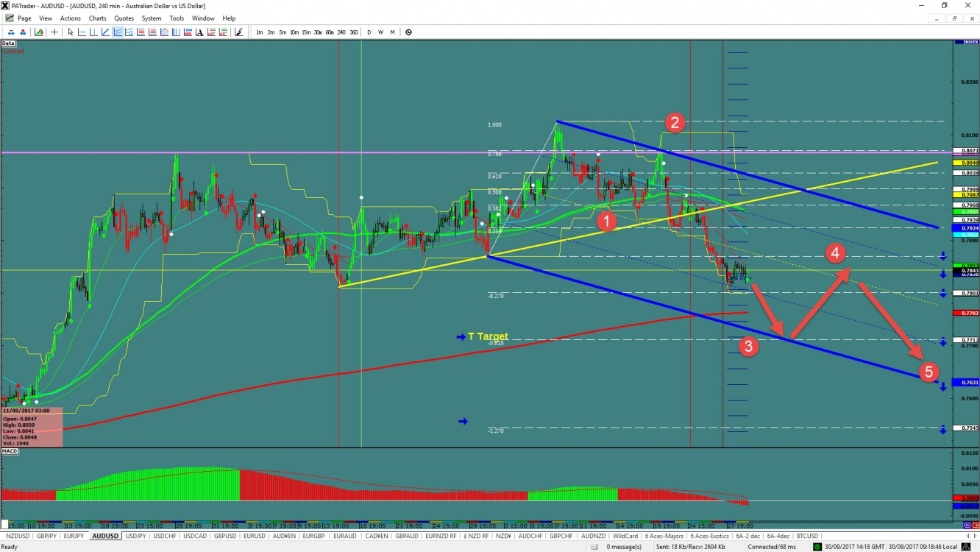Switch to daily D timeframe

[369, 32]
